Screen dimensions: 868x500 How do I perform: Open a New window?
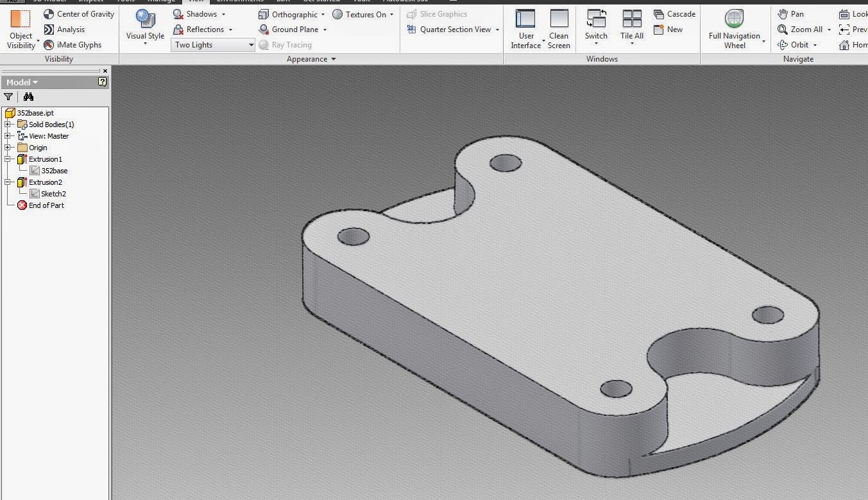(668, 30)
